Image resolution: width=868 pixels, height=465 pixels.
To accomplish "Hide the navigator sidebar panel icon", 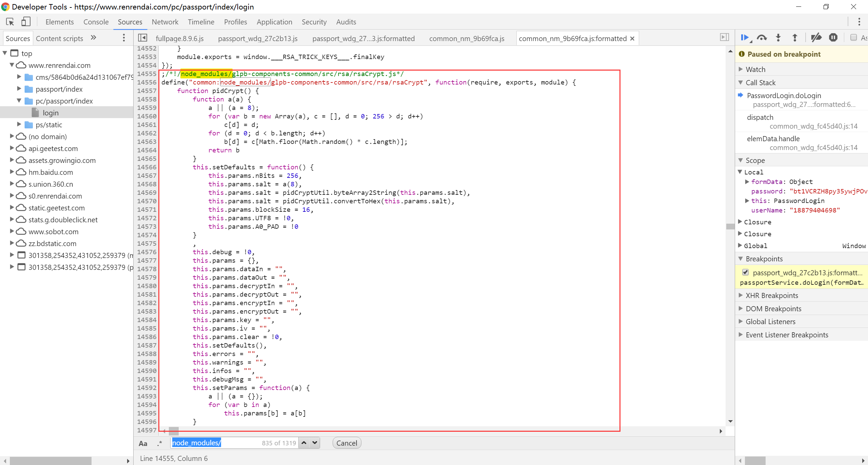I will pos(143,38).
